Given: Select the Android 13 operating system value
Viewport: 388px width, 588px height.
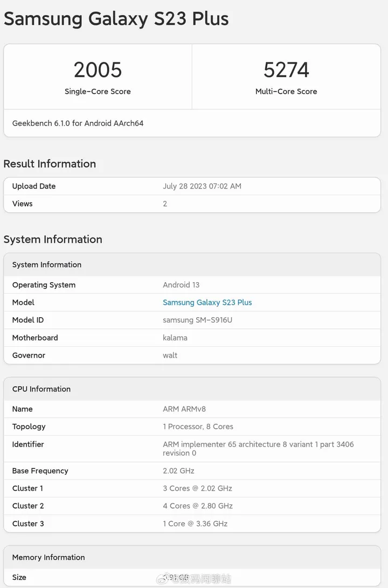Looking at the screenshot, I should coord(181,285).
